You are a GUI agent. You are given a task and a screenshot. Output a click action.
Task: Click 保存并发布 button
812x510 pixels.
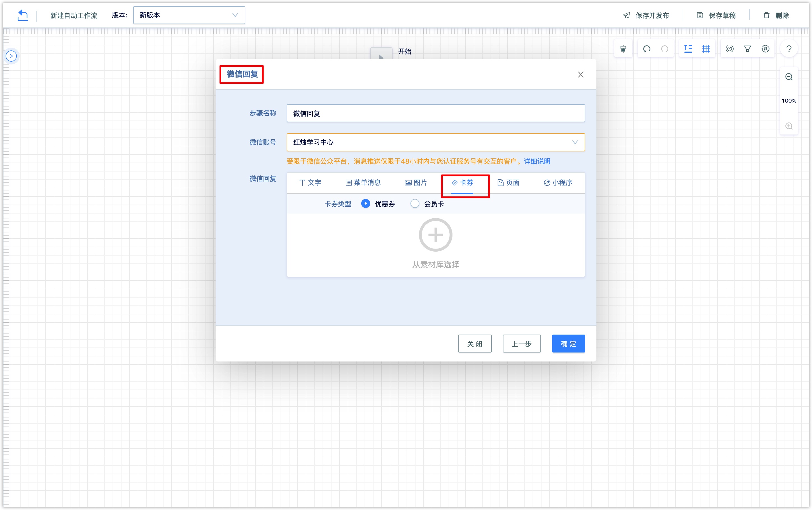[x=646, y=15]
